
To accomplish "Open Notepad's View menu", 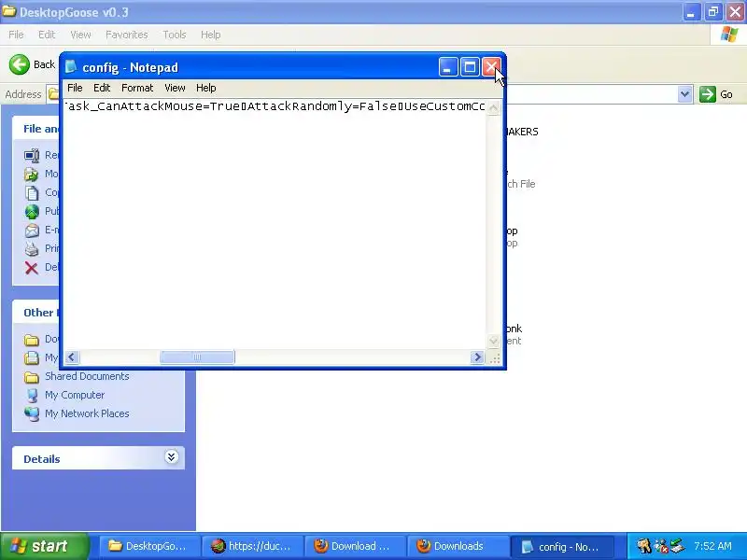I will pyautogui.click(x=175, y=88).
